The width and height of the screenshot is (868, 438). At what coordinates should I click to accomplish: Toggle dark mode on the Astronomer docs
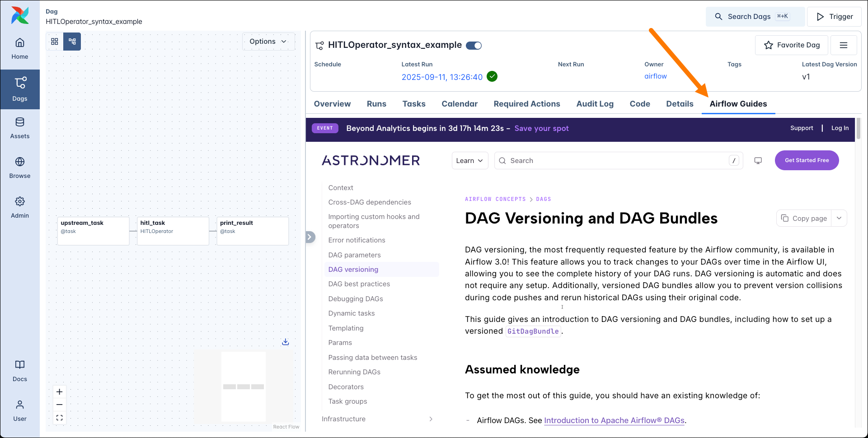coord(758,160)
